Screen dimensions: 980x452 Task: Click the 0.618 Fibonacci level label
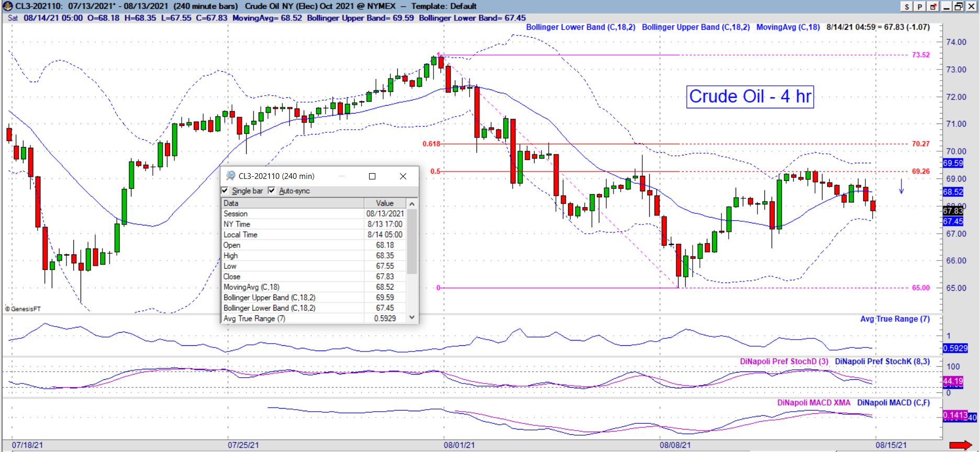431,144
